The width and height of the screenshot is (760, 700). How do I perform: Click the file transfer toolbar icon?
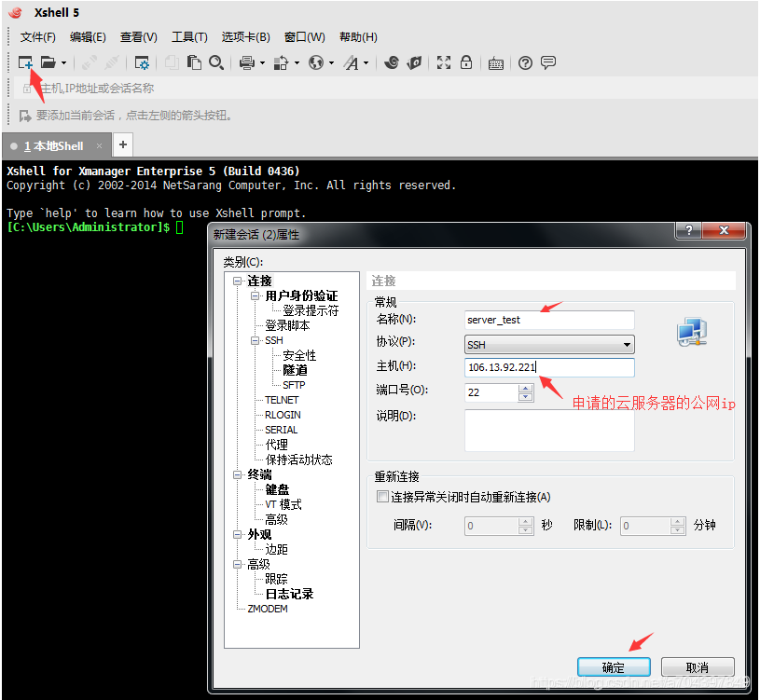[x=281, y=63]
